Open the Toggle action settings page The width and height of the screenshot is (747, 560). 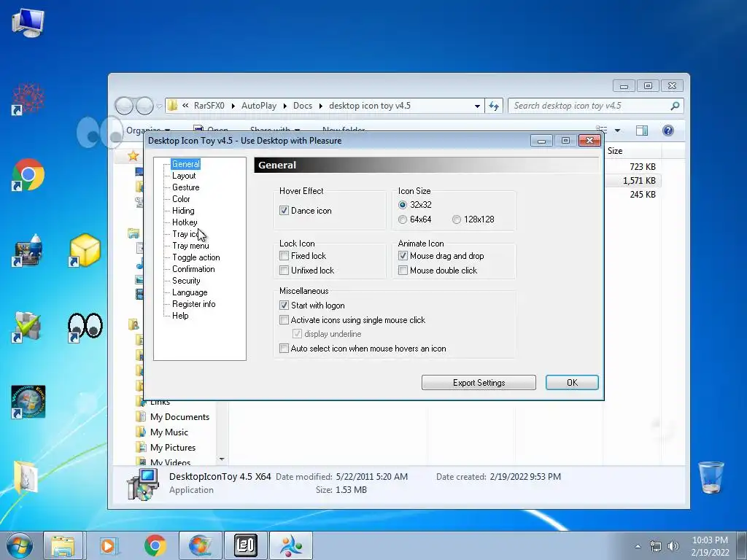(196, 257)
